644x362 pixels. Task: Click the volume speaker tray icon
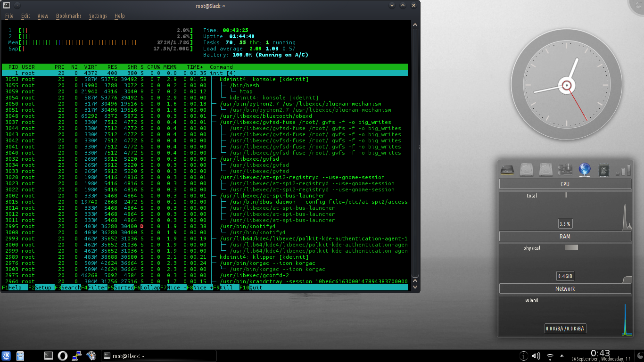click(536, 356)
